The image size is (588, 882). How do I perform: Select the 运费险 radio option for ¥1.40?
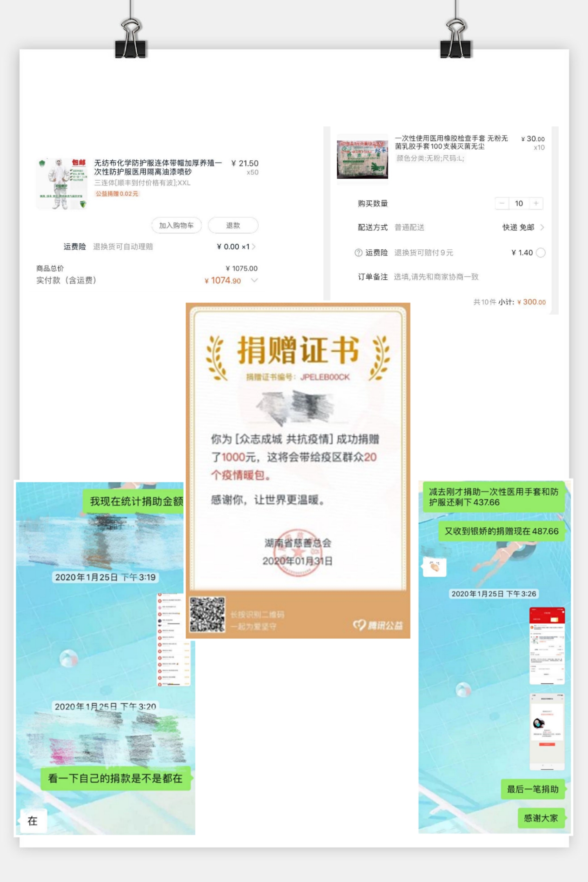click(x=541, y=253)
